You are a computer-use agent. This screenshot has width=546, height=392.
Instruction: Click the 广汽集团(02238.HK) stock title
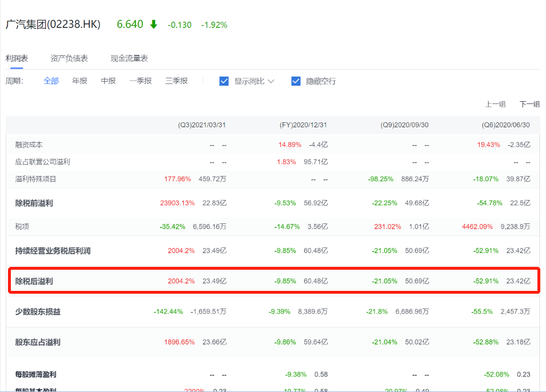tap(53, 25)
